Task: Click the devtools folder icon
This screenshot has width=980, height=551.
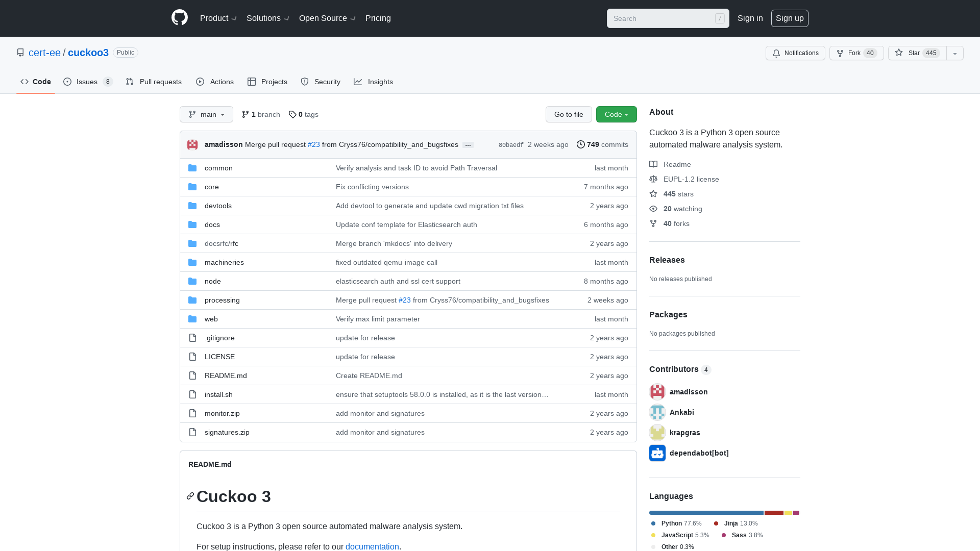Action: [192, 206]
